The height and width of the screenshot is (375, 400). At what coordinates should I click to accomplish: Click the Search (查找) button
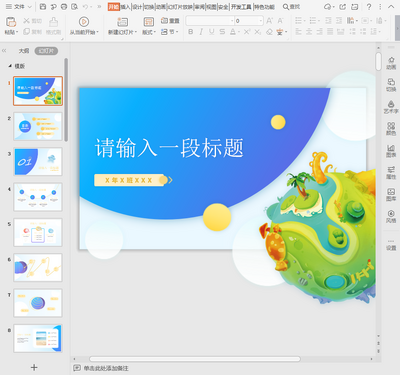coord(291,7)
